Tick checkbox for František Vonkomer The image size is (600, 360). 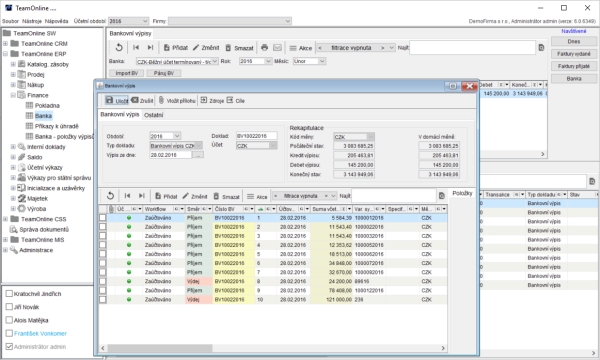coord(10,333)
